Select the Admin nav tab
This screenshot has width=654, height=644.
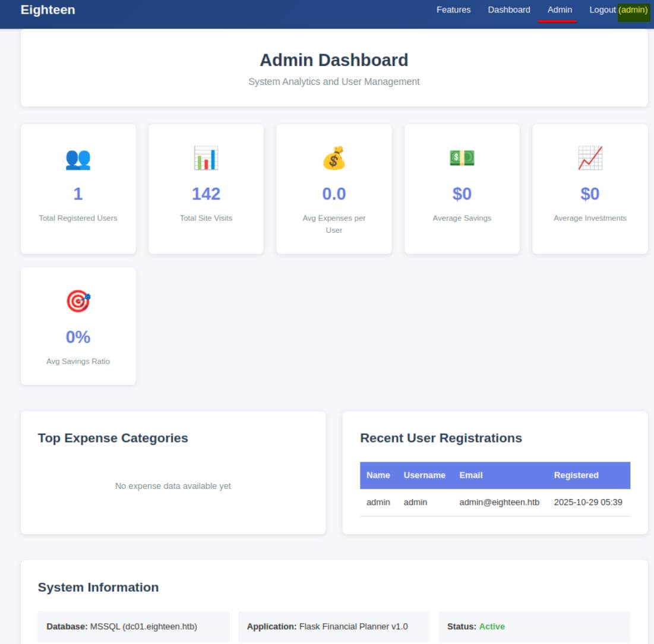pyautogui.click(x=560, y=10)
